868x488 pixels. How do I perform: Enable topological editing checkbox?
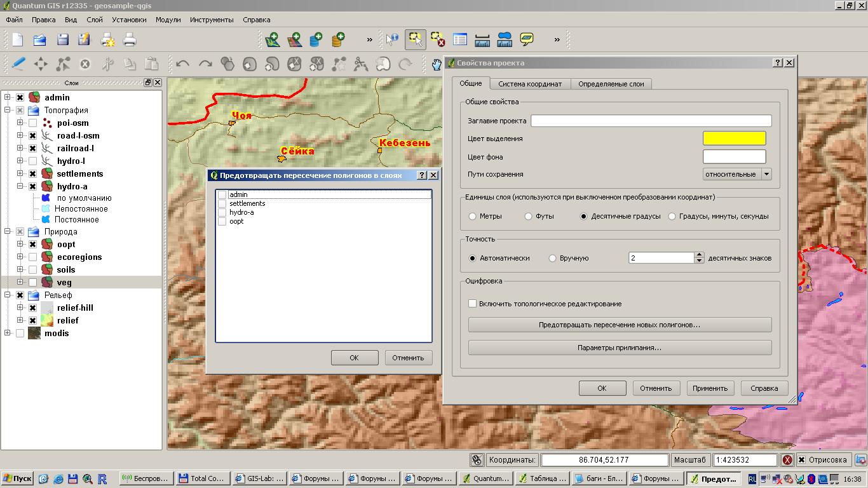point(472,304)
